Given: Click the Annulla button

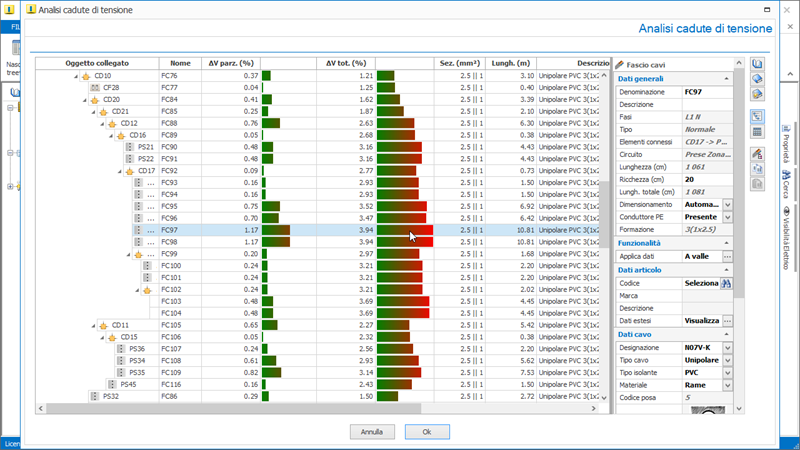Looking at the screenshot, I should tap(372, 432).
